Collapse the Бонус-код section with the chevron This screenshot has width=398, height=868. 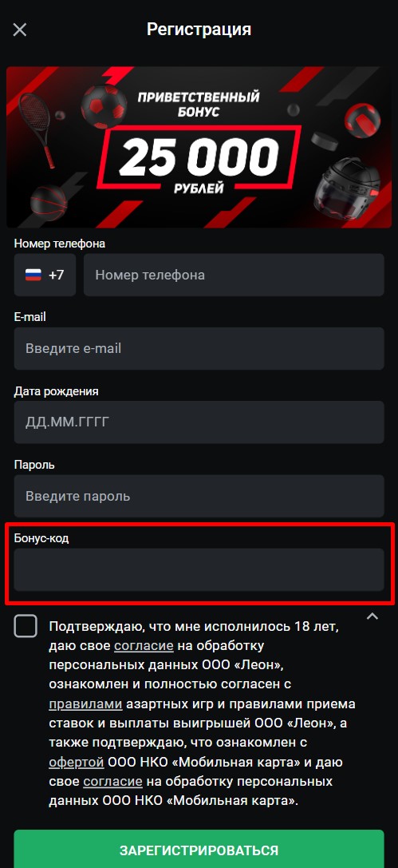pyautogui.click(x=372, y=616)
